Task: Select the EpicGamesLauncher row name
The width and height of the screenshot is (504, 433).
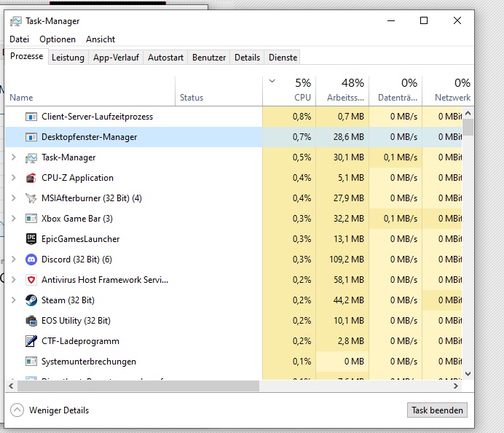Action: point(80,239)
